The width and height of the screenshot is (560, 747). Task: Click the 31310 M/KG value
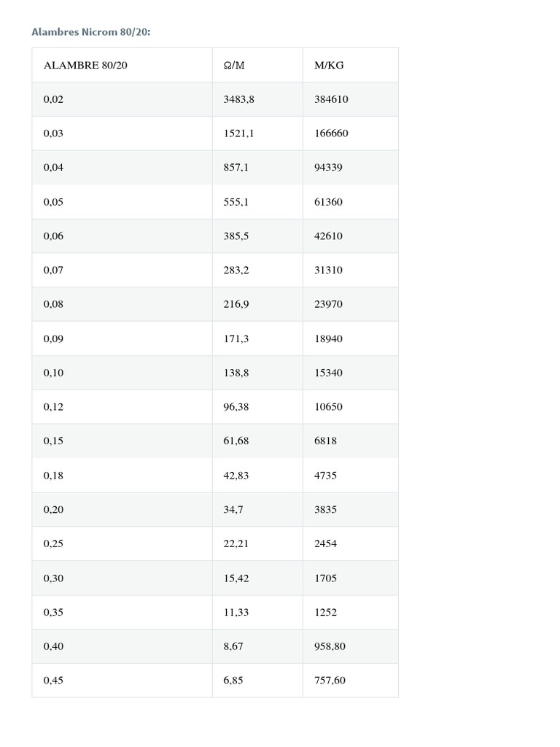click(328, 270)
